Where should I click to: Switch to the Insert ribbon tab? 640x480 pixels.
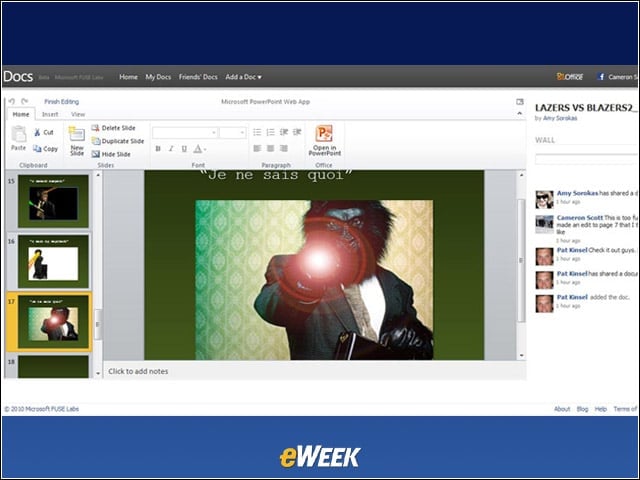coord(50,114)
